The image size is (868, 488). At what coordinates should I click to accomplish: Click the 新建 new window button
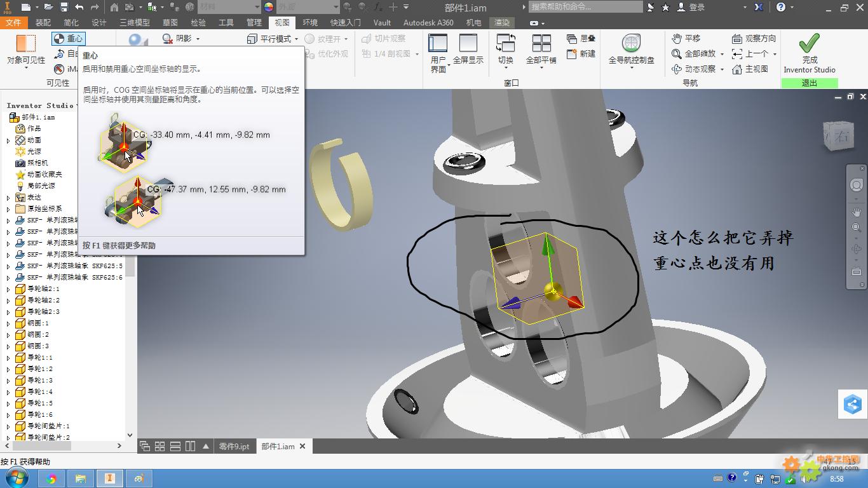[x=580, y=54]
